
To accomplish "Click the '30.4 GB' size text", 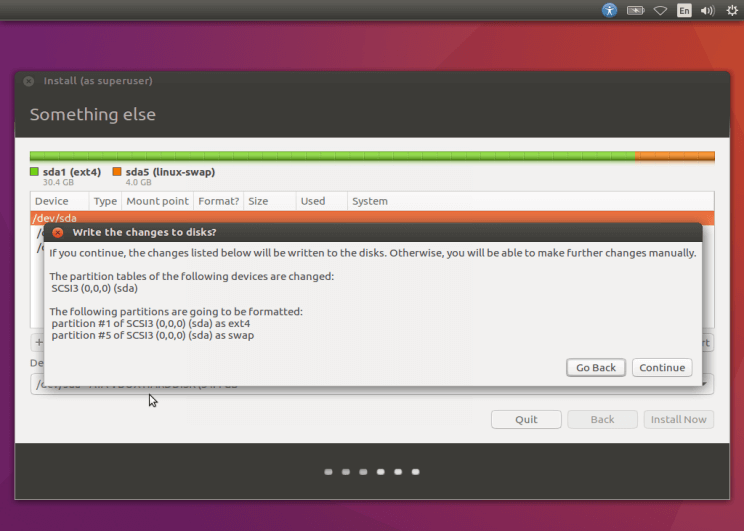I will [x=58, y=182].
